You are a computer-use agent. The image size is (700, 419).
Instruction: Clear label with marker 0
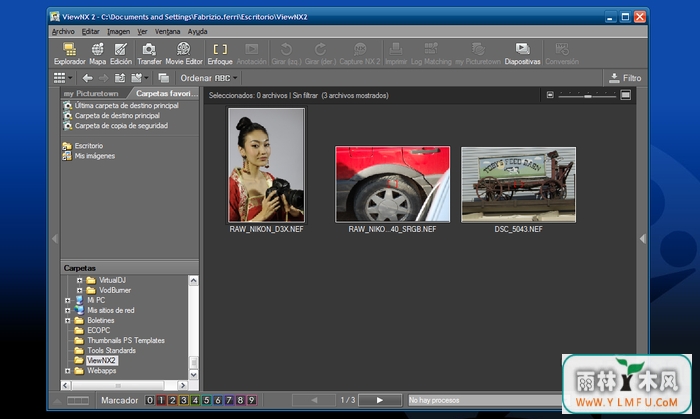pyautogui.click(x=150, y=400)
